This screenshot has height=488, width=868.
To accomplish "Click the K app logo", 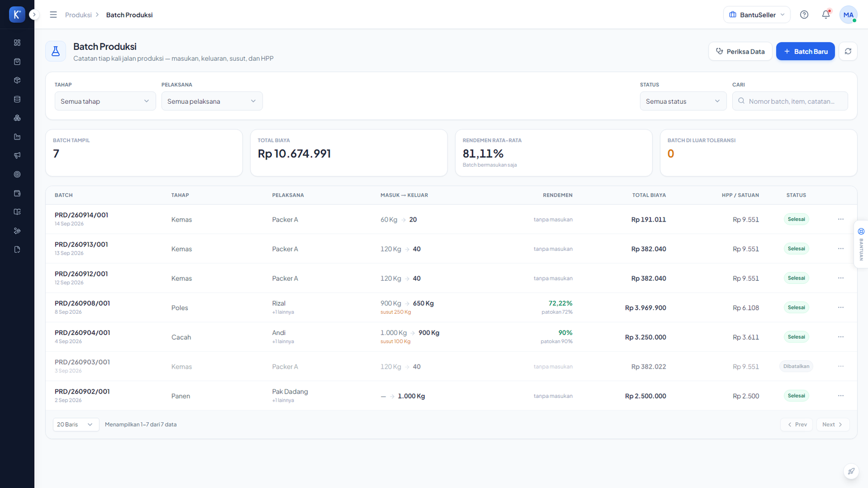I will [17, 15].
